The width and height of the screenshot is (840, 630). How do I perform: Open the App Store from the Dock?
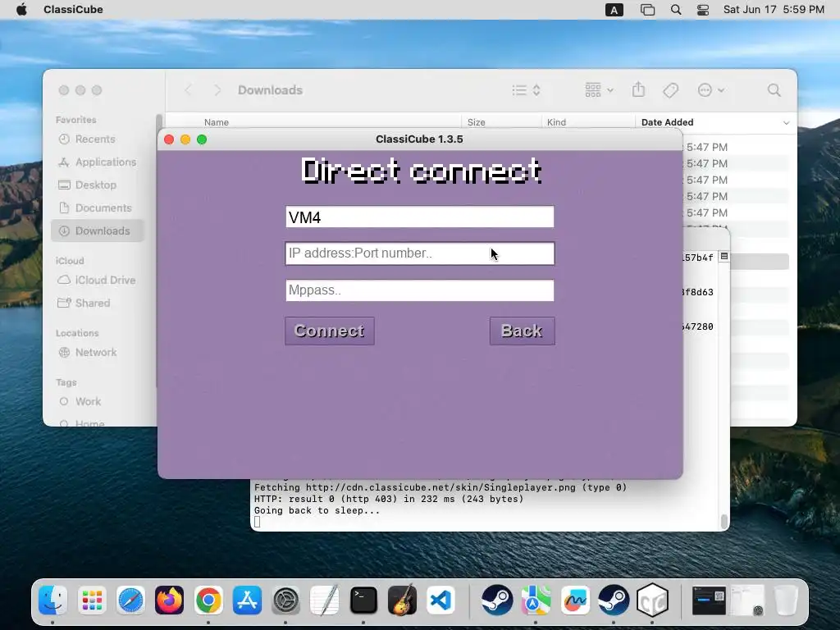(x=247, y=600)
